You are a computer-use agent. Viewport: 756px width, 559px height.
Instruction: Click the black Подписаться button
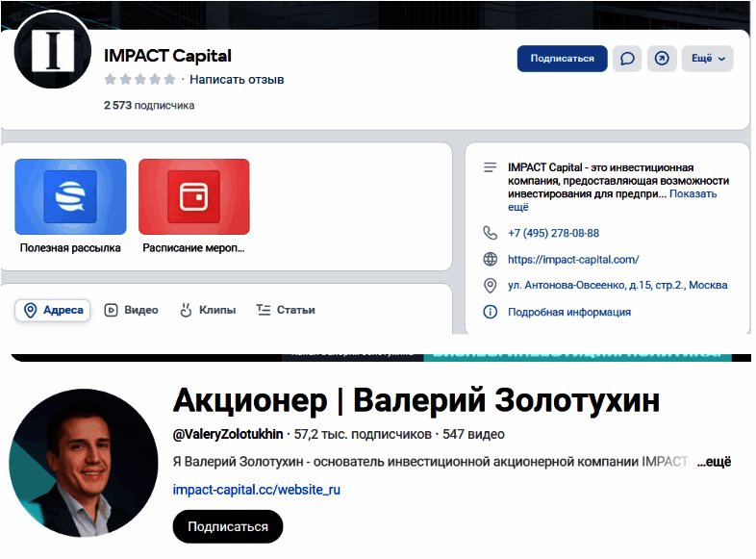coord(228,526)
